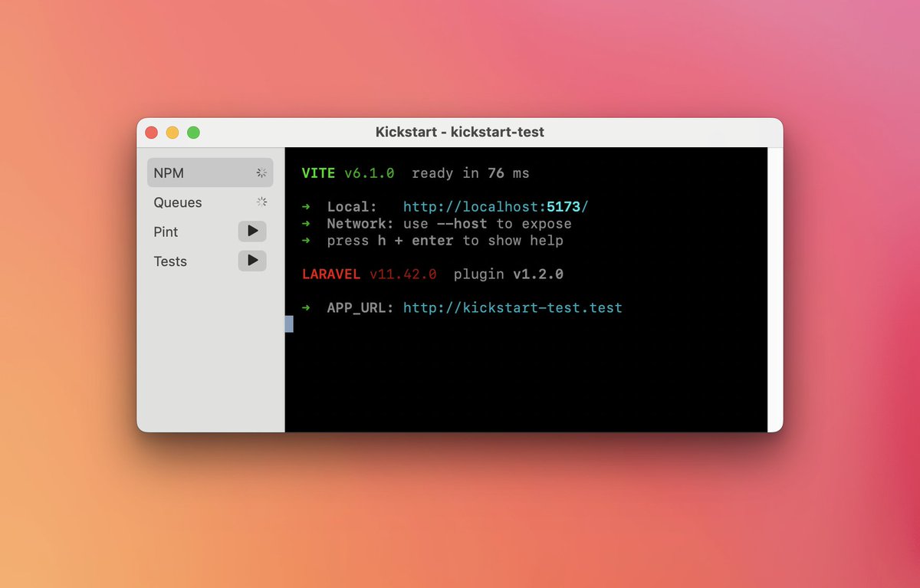Run Pint with its play button
This screenshot has width=920, height=588.
(x=252, y=231)
